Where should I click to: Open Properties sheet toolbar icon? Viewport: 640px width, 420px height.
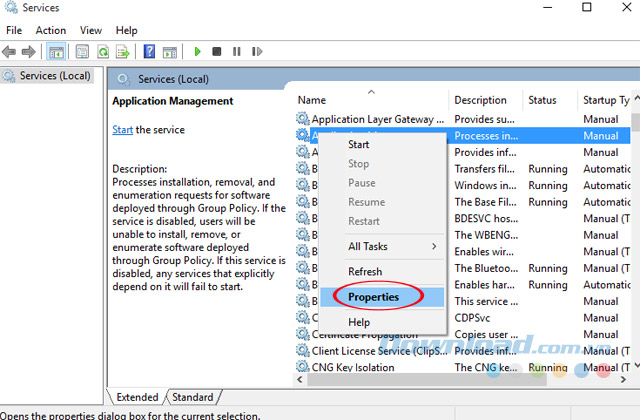click(x=82, y=52)
